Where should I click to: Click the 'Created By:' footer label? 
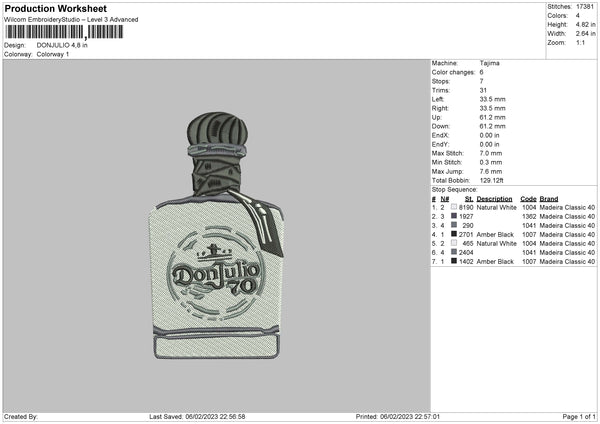point(21,416)
